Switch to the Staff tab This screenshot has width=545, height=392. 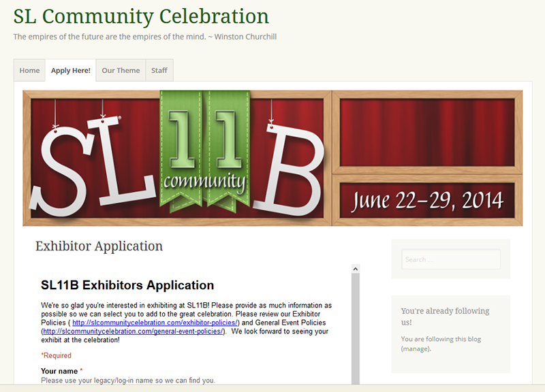159,70
